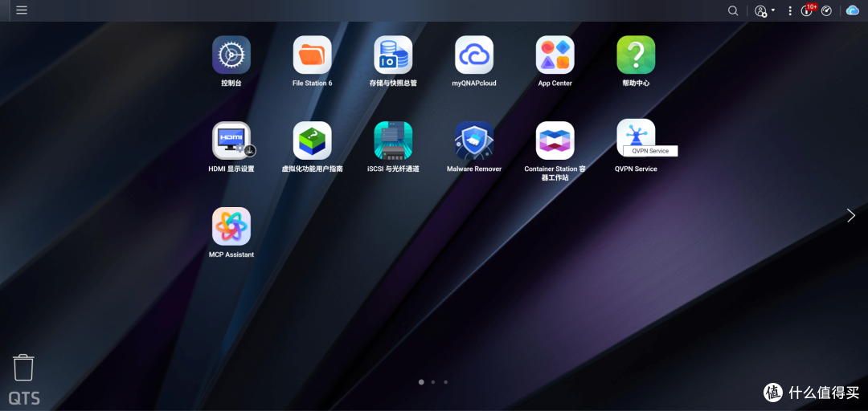Launch Malware Remover
The height and width of the screenshot is (411, 868).
click(x=474, y=140)
